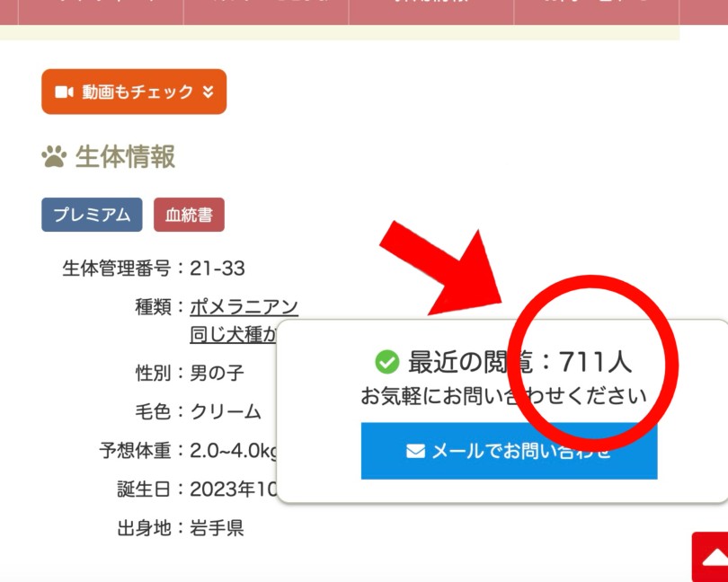The image size is (728, 582).
Task: Click the お気軽にお問い合わせください text
Action: tap(503, 395)
